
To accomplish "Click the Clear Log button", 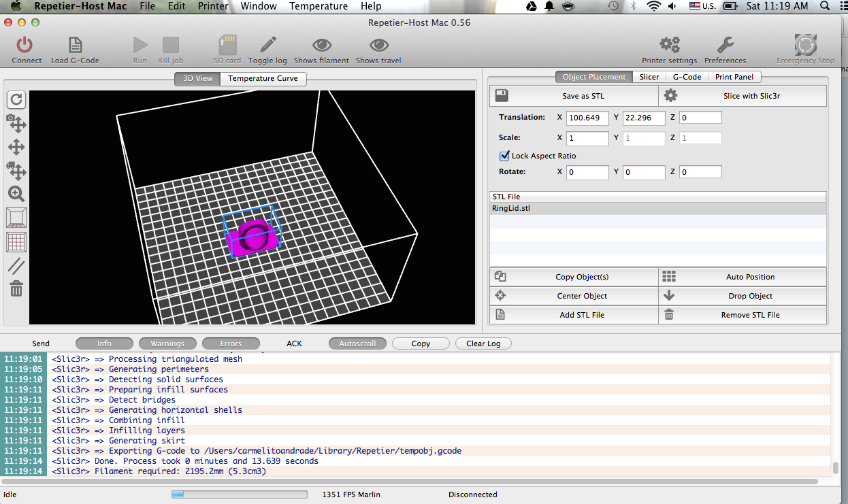I will tap(483, 343).
